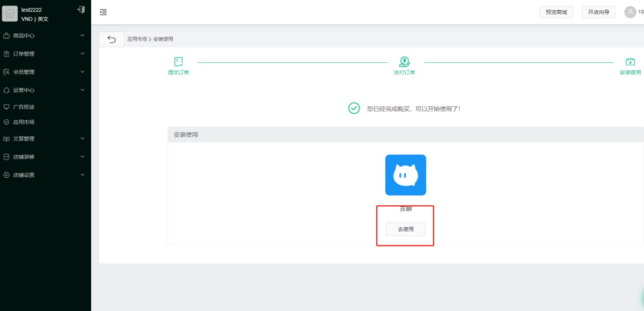Click the 应用市场 breadcrumb link

(137, 39)
